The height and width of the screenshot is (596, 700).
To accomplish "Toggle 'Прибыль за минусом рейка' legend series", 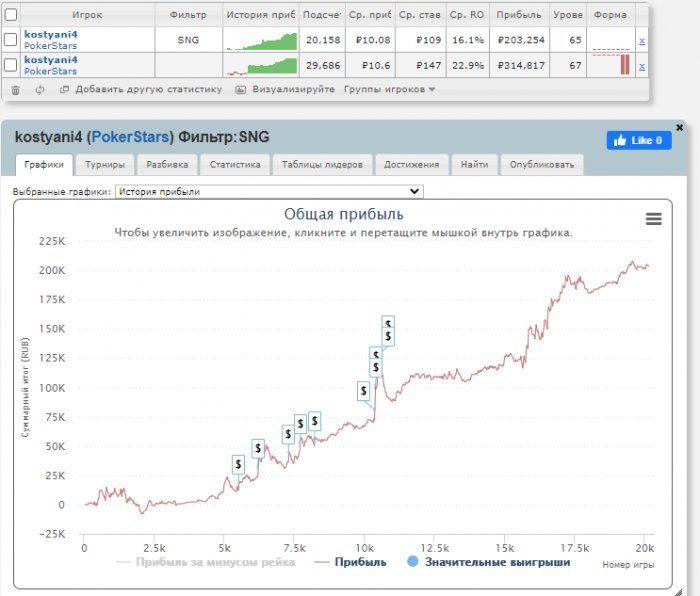I will tap(206, 562).
